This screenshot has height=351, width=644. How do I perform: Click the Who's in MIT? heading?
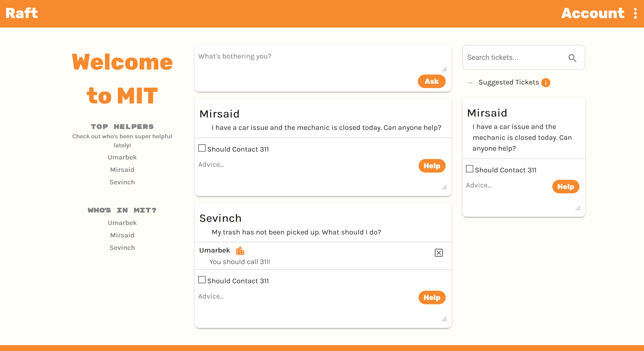click(x=122, y=210)
